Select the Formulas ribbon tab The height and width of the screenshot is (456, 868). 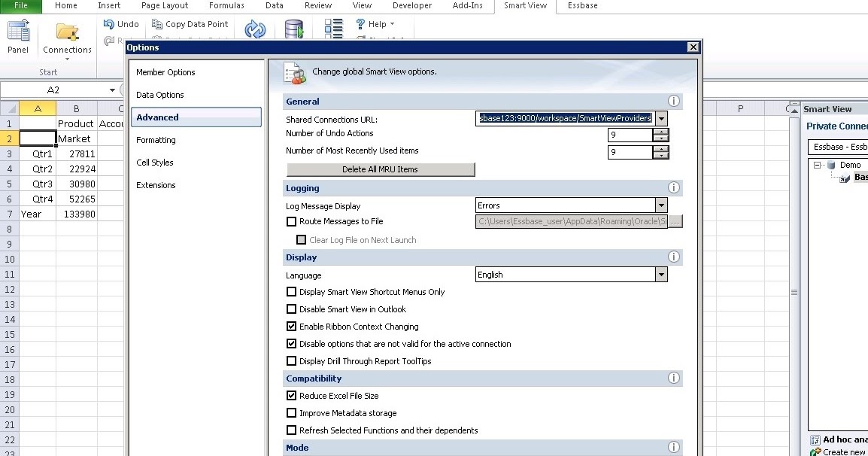click(226, 6)
